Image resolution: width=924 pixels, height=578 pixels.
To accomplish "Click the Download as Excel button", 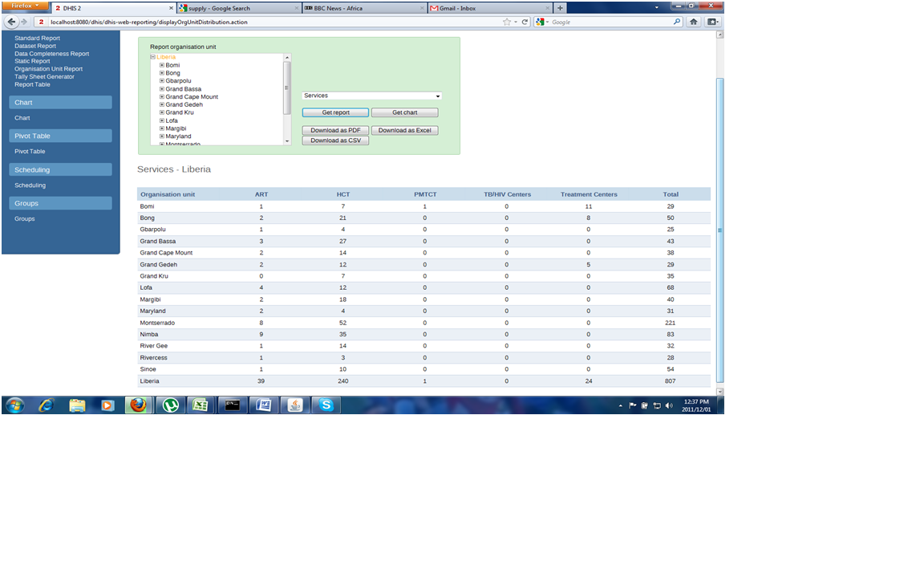I will coord(404,130).
